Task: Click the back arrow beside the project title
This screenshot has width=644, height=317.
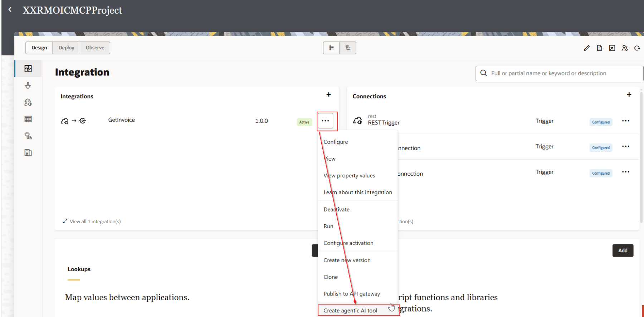Action: (x=10, y=10)
